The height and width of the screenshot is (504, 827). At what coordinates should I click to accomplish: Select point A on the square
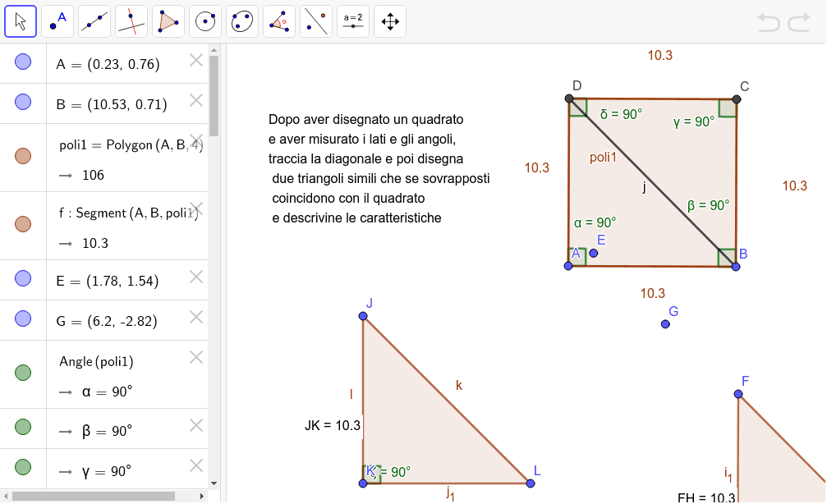(x=568, y=266)
